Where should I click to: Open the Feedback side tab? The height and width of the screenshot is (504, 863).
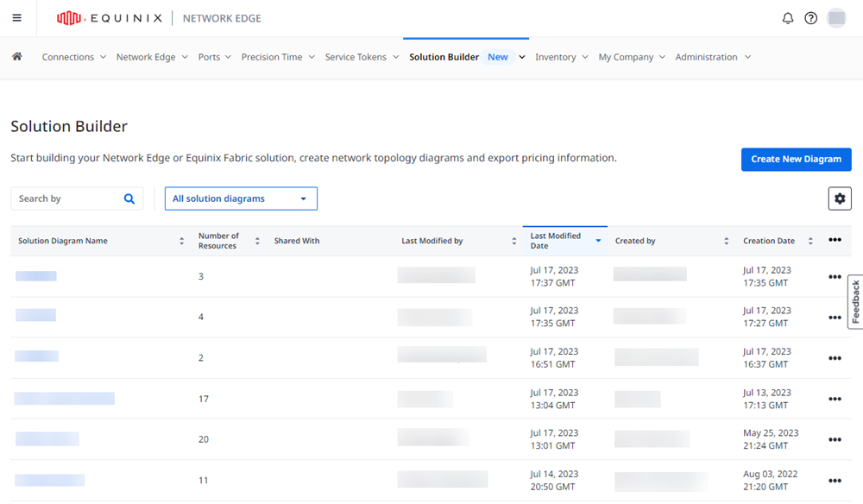coord(855,301)
